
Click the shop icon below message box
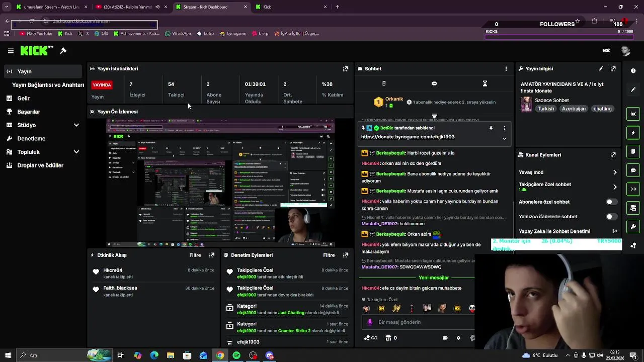(x=388, y=338)
